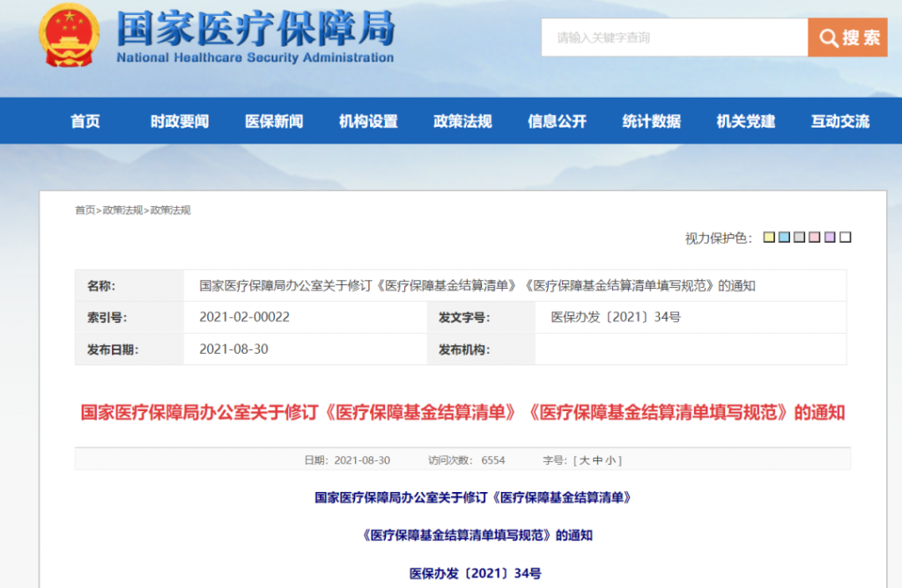Open the 统计数据 navigation item
902x588 pixels.
click(x=651, y=121)
